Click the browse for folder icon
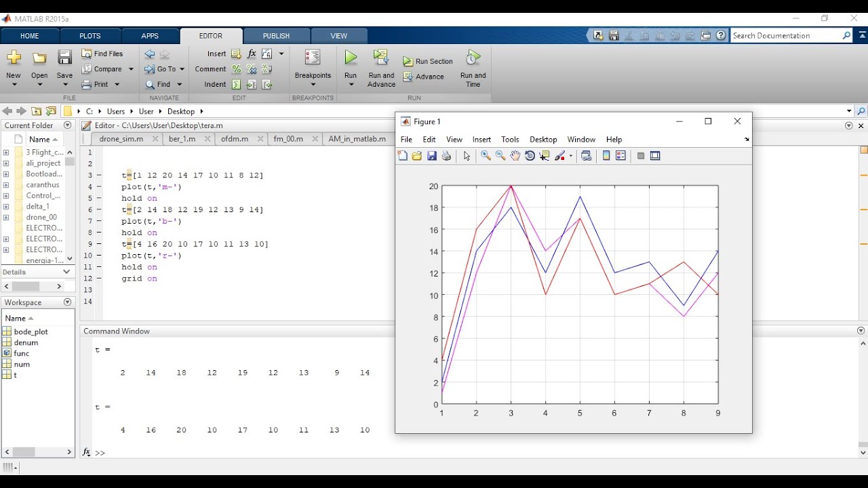Viewport: 868px width, 488px height. coord(51,111)
